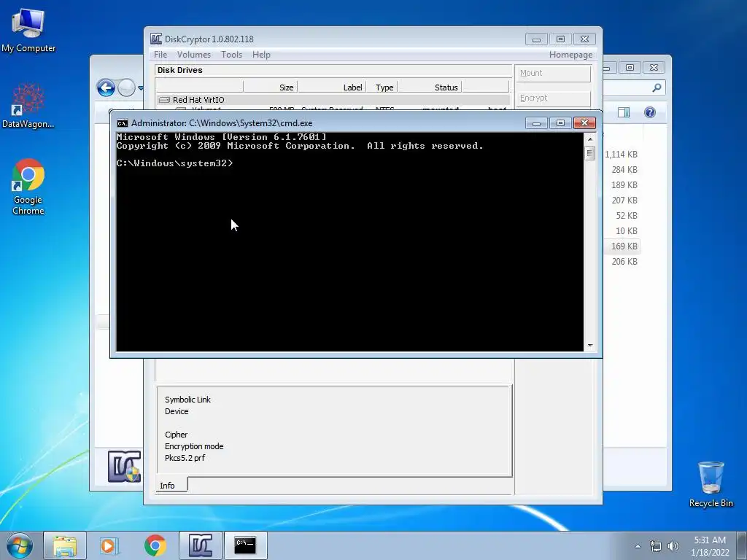Launch Chrome from the taskbar
The image size is (747, 560).
(x=155, y=545)
